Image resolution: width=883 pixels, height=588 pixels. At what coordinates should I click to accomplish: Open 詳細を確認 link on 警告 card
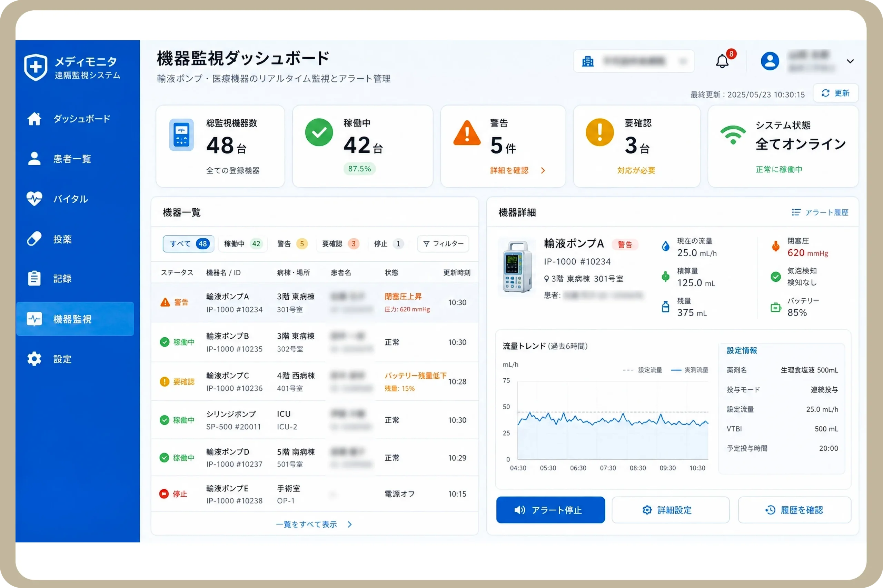pyautogui.click(x=518, y=171)
